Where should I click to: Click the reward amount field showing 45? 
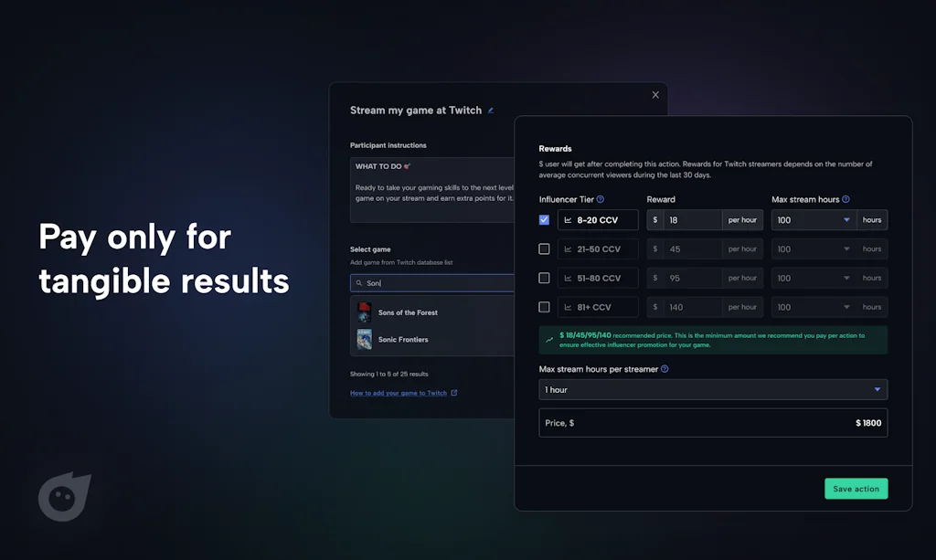pos(693,249)
